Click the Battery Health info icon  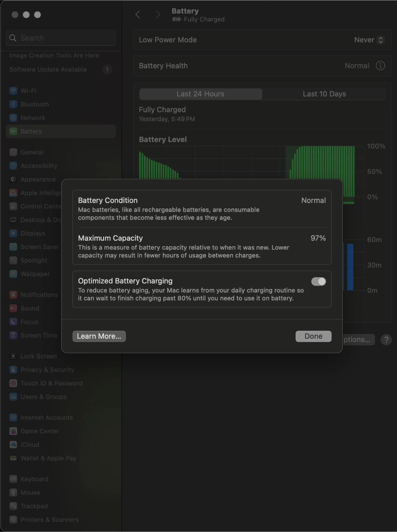pyautogui.click(x=380, y=66)
